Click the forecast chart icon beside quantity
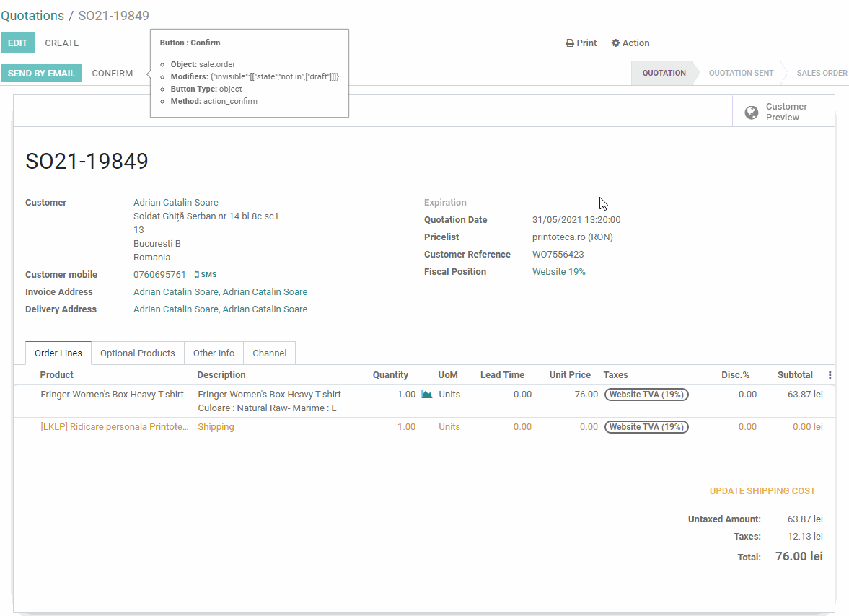Viewport: 849px width, 616px height. (x=426, y=395)
